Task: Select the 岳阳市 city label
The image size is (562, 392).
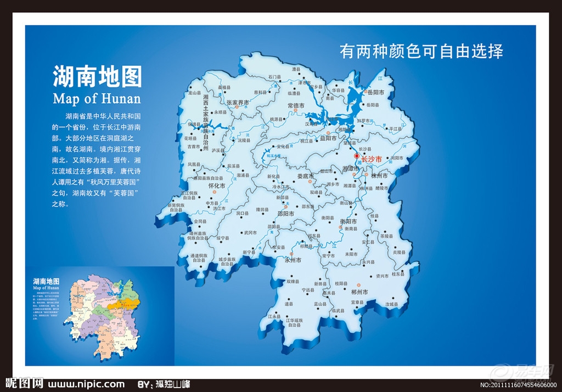Action: point(376,92)
